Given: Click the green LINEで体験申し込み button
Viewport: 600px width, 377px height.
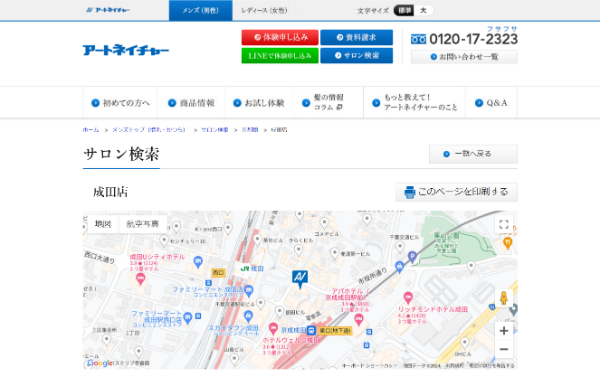Looking at the screenshot, I should pyautogui.click(x=280, y=55).
